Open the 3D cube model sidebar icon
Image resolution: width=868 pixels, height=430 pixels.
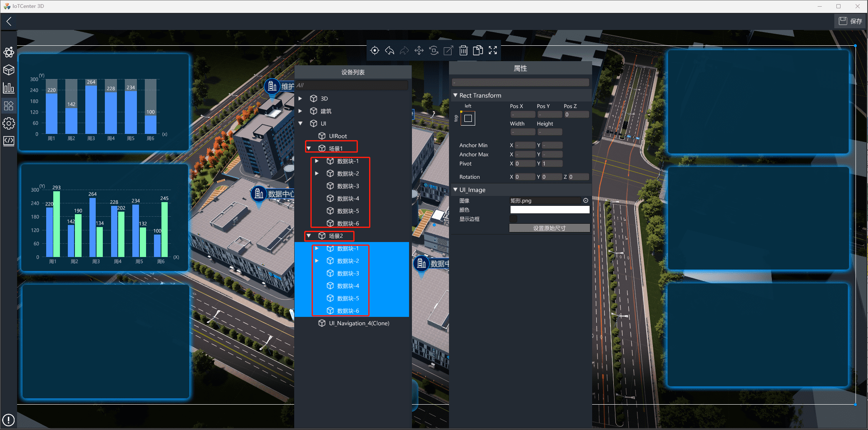[x=9, y=70]
